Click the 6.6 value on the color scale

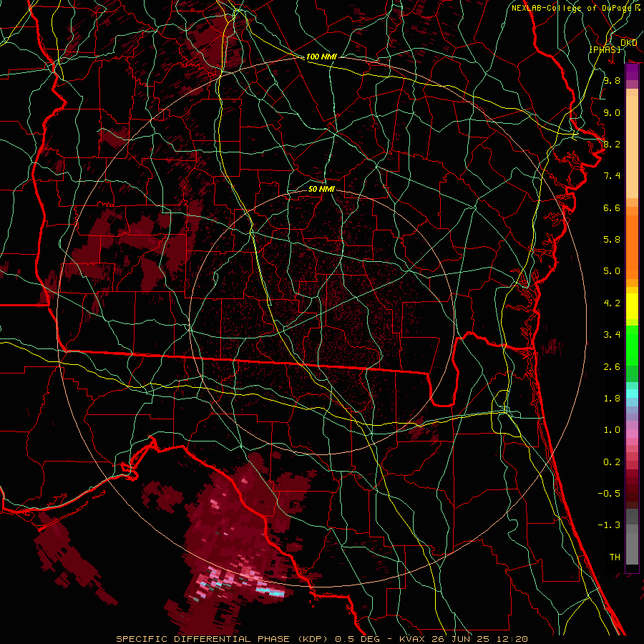pos(612,208)
